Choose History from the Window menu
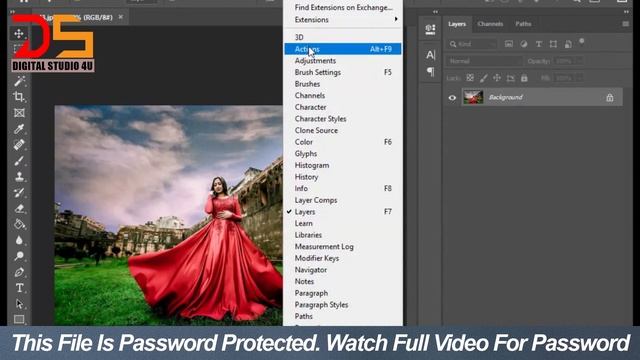Image resolution: width=640 pixels, height=360 pixels. [342, 177]
